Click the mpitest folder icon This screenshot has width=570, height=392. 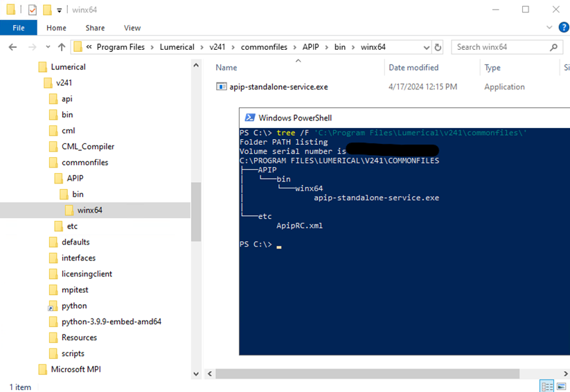[x=53, y=289]
